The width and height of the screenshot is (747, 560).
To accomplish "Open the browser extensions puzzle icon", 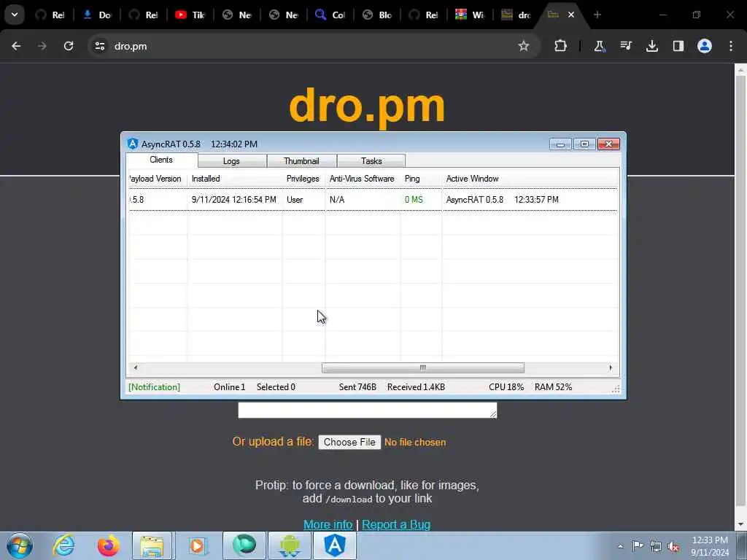I will click(561, 46).
